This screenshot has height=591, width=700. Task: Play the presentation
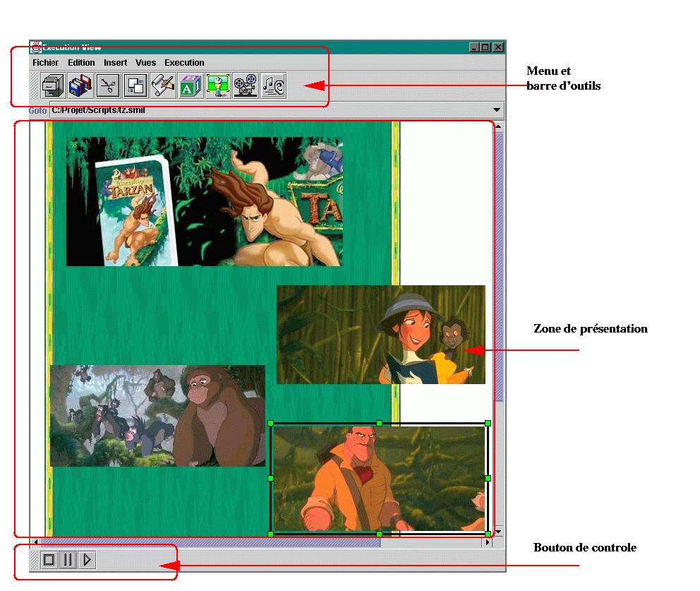[87, 559]
